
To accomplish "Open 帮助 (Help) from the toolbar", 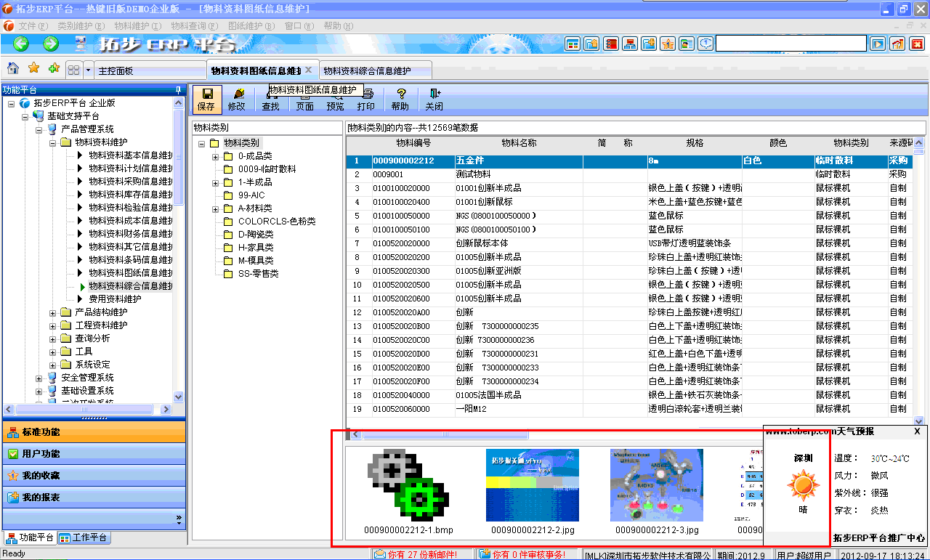I will [x=400, y=99].
